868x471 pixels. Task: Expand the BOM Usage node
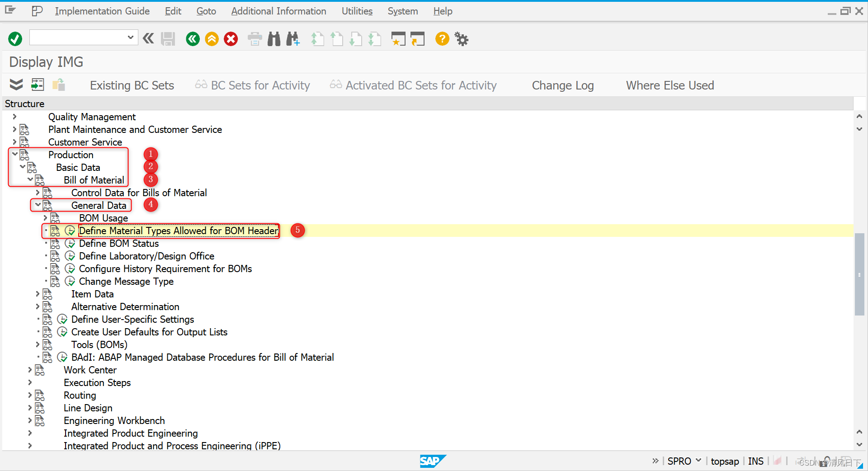point(45,218)
